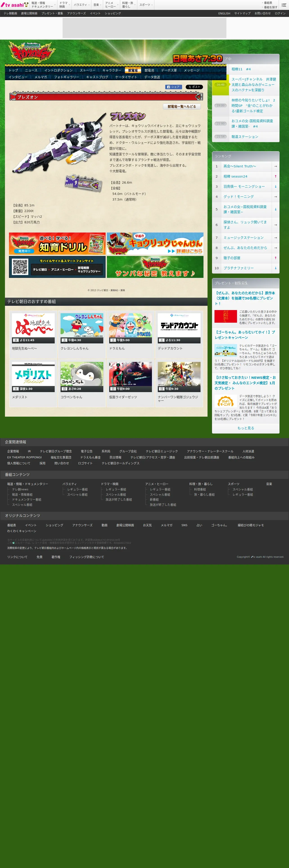Open the データ放送 tab

pyautogui.click(x=152, y=77)
